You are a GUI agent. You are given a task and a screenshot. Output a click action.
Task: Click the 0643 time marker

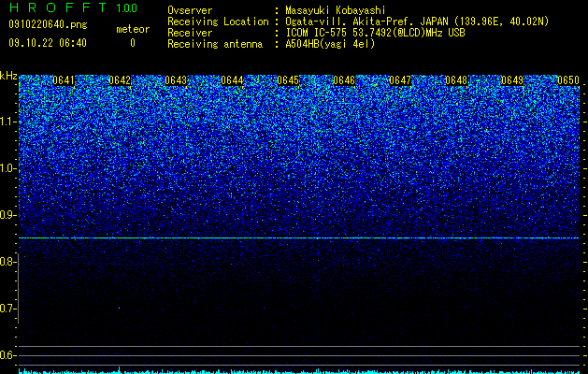tap(176, 80)
